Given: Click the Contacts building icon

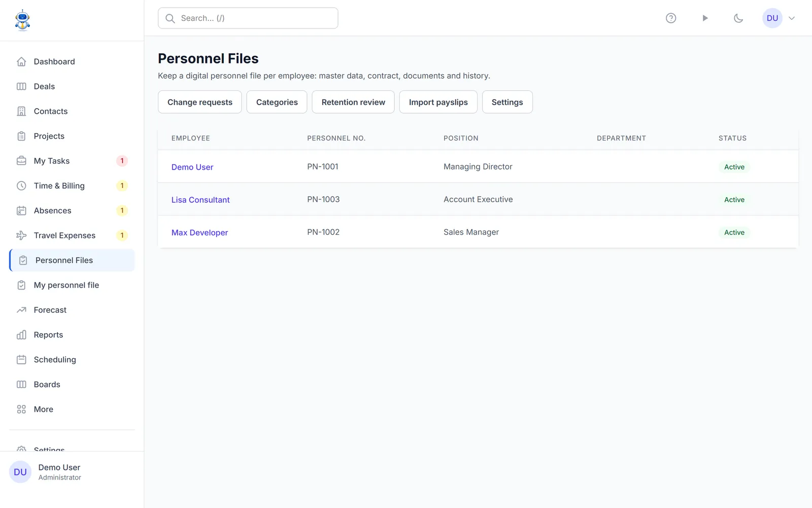Looking at the screenshot, I should click(21, 111).
